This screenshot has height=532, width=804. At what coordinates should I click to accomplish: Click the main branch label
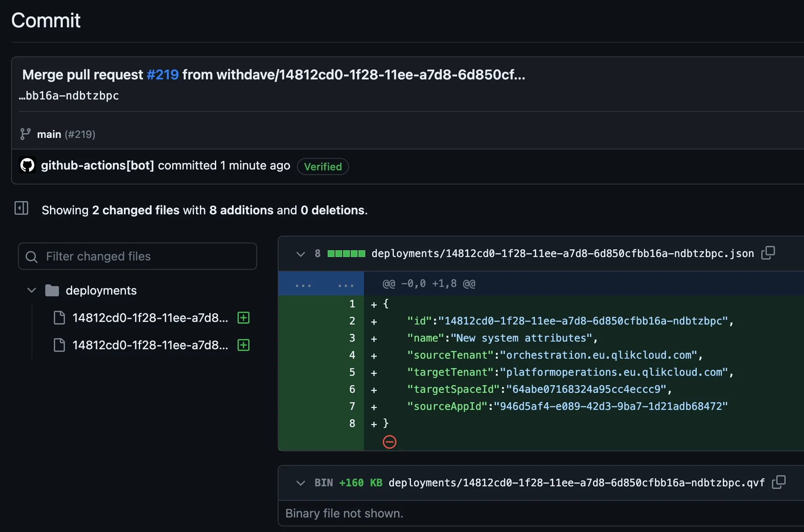click(x=49, y=134)
